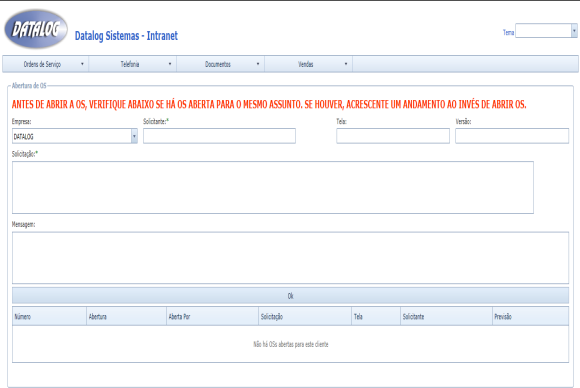Click the Datalog Sistemas - Intranet title
Screen dimensions: 580x388
pyautogui.click(x=126, y=36)
